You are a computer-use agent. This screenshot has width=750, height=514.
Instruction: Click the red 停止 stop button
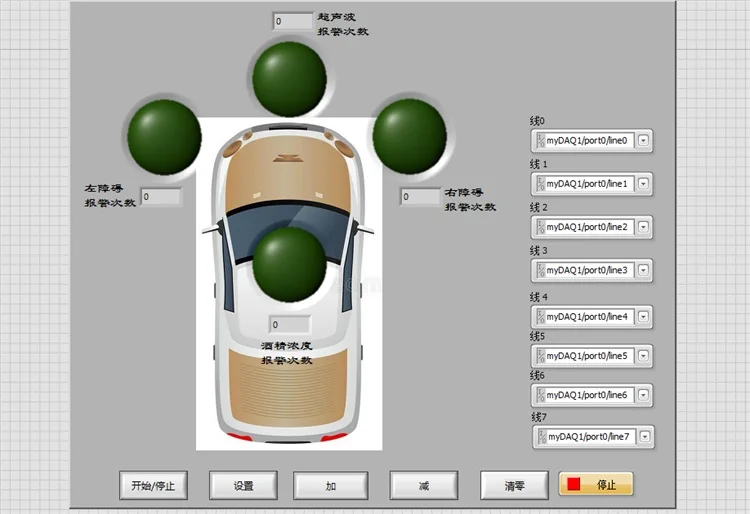tap(596, 484)
